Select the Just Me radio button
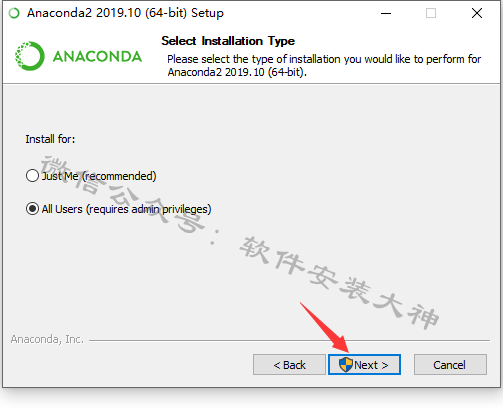 click(x=32, y=176)
